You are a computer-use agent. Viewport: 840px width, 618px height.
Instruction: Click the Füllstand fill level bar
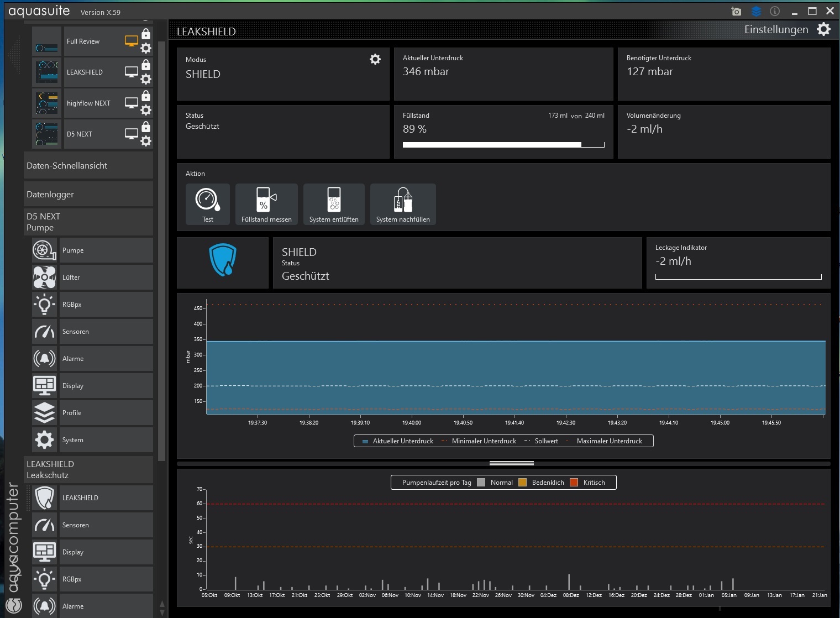point(503,145)
